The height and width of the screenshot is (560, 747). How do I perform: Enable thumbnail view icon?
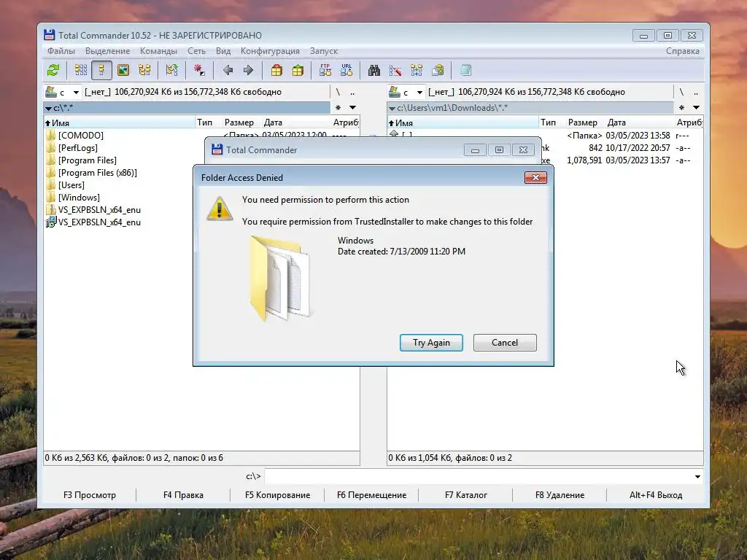123,71
